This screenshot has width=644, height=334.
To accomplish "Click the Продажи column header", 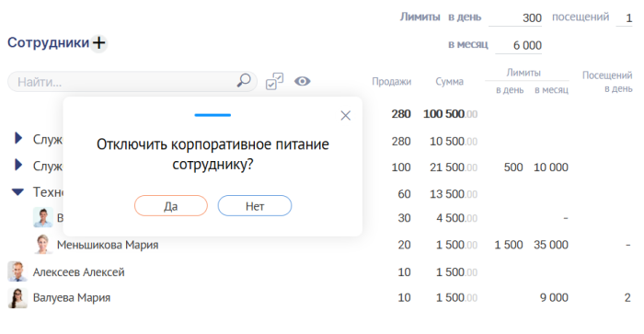I will (391, 82).
